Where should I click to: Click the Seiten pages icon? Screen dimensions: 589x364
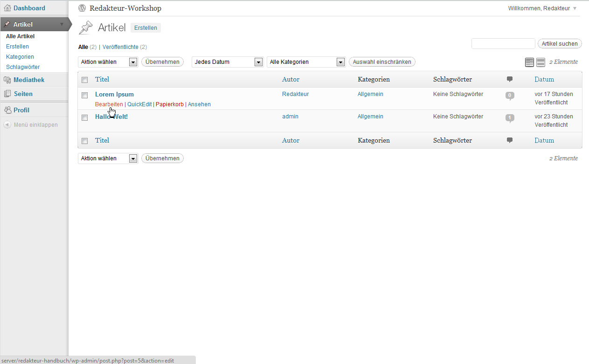click(7, 94)
